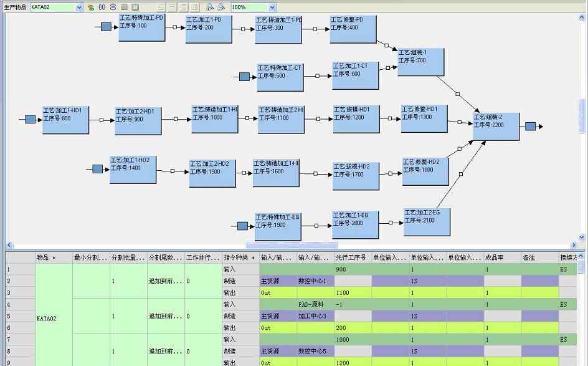
Task: Click the 备注 column header
Action: click(540, 258)
